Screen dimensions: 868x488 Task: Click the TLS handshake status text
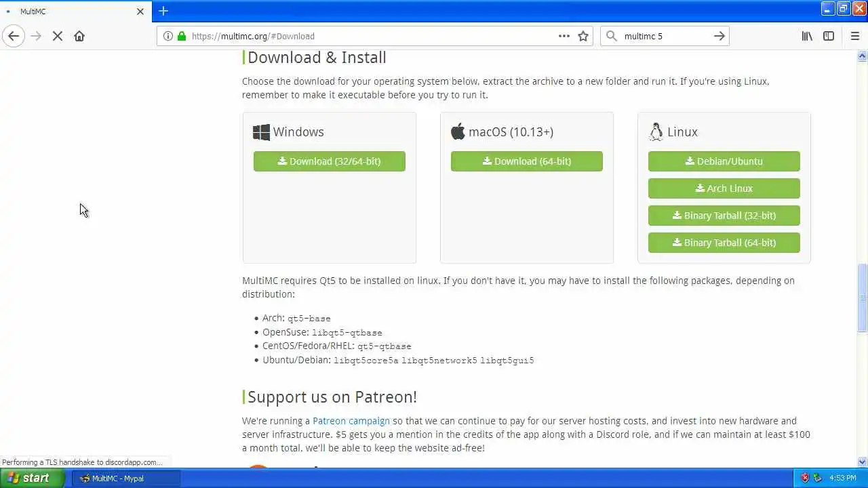click(x=82, y=462)
